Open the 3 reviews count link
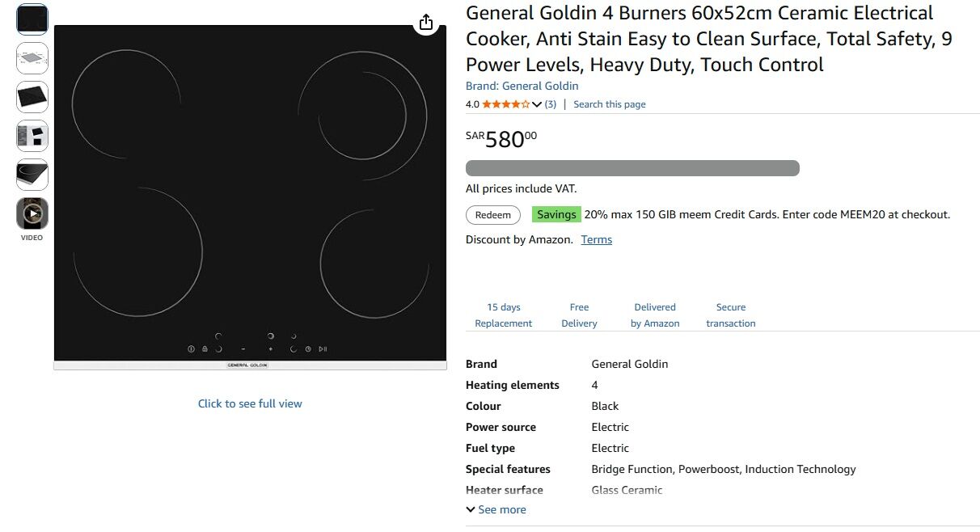 click(551, 104)
